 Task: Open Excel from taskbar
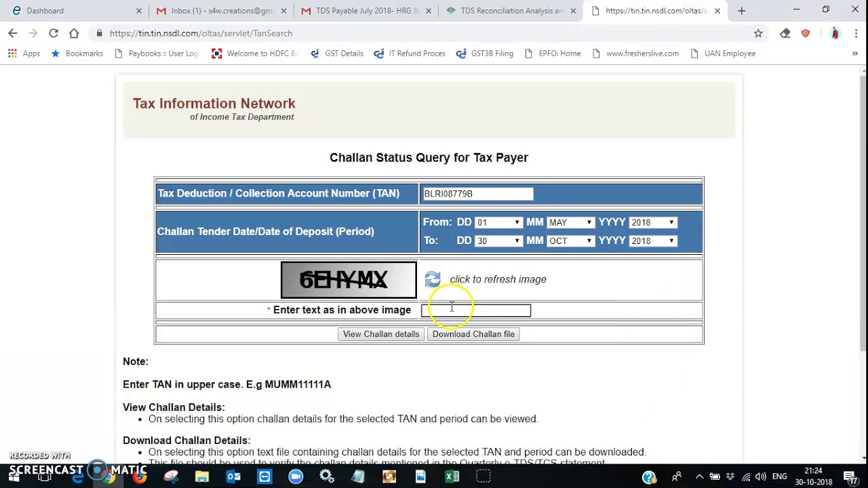(452, 476)
